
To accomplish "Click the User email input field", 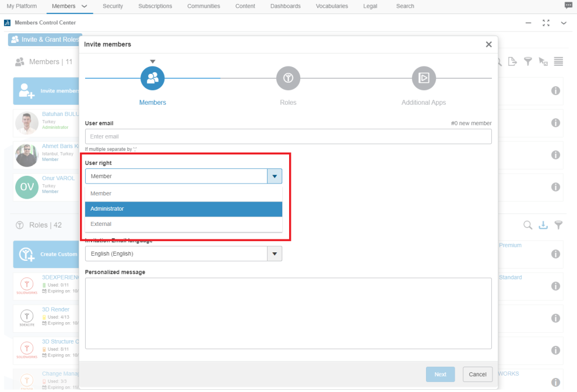I will coord(288,136).
